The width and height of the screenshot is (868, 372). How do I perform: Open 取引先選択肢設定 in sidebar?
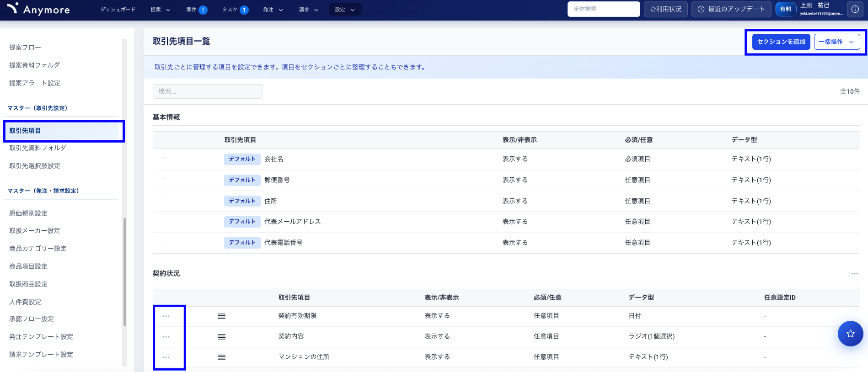(35, 166)
